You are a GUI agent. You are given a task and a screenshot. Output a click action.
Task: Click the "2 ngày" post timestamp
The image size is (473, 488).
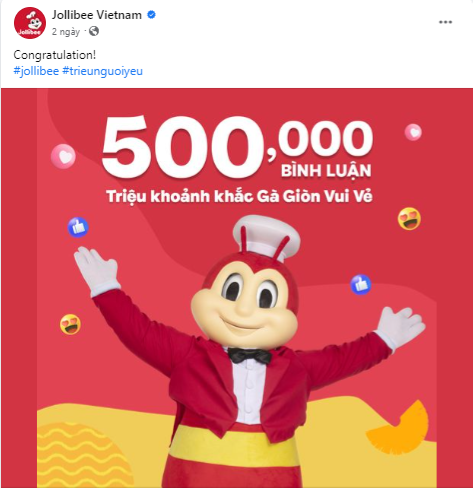tap(66, 32)
